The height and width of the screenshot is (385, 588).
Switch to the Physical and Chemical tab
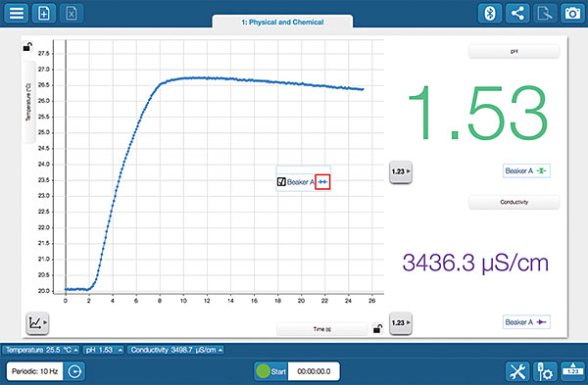point(282,23)
